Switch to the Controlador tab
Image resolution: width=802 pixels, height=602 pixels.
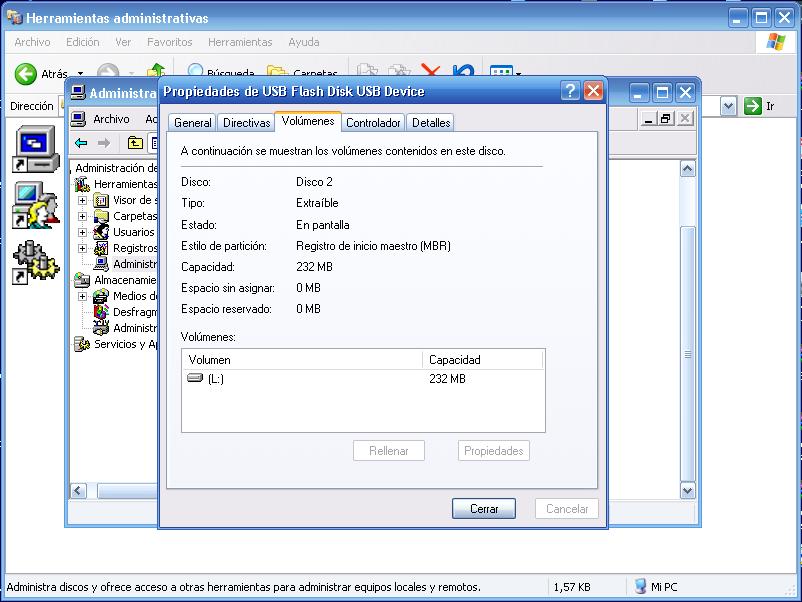(373, 123)
